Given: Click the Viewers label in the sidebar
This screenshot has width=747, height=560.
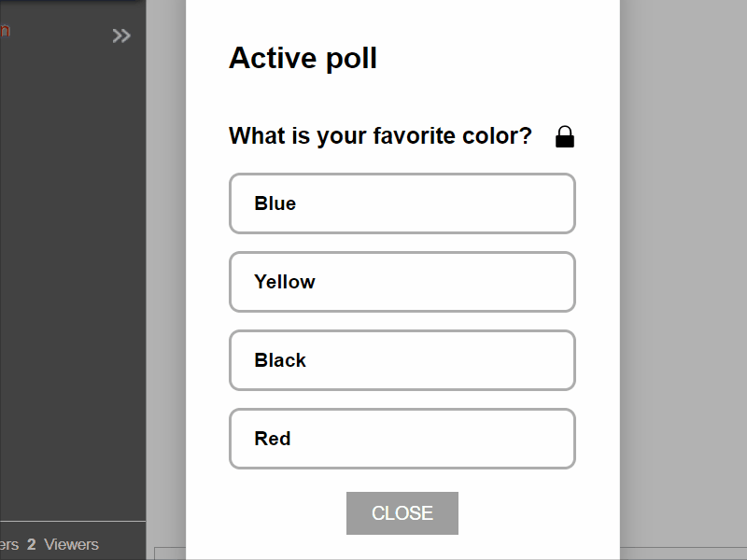Looking at the screenshot, I should (x=71, y=544).
